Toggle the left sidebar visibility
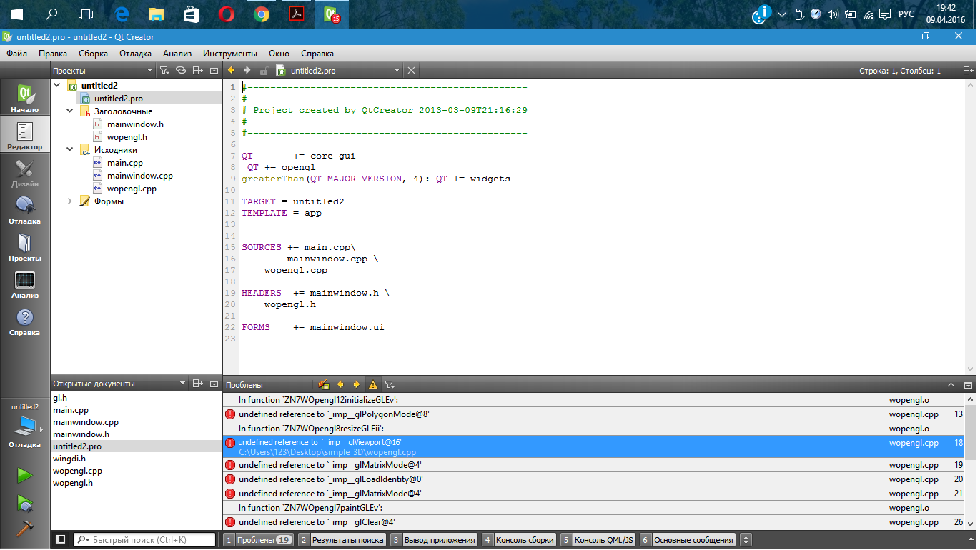The height and width of the screenshot is (550, 980). click(x=61, y=539)
